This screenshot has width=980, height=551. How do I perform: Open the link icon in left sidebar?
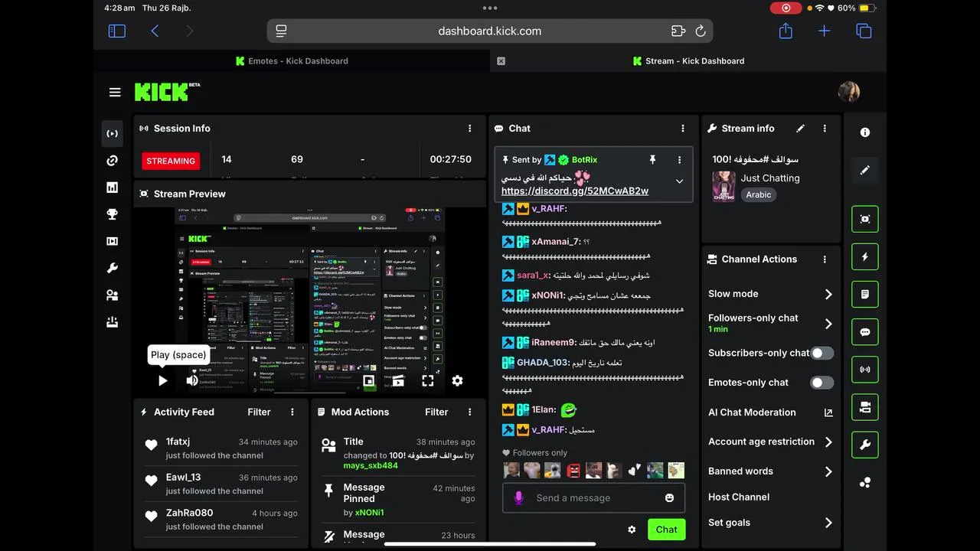pos(113,161)
